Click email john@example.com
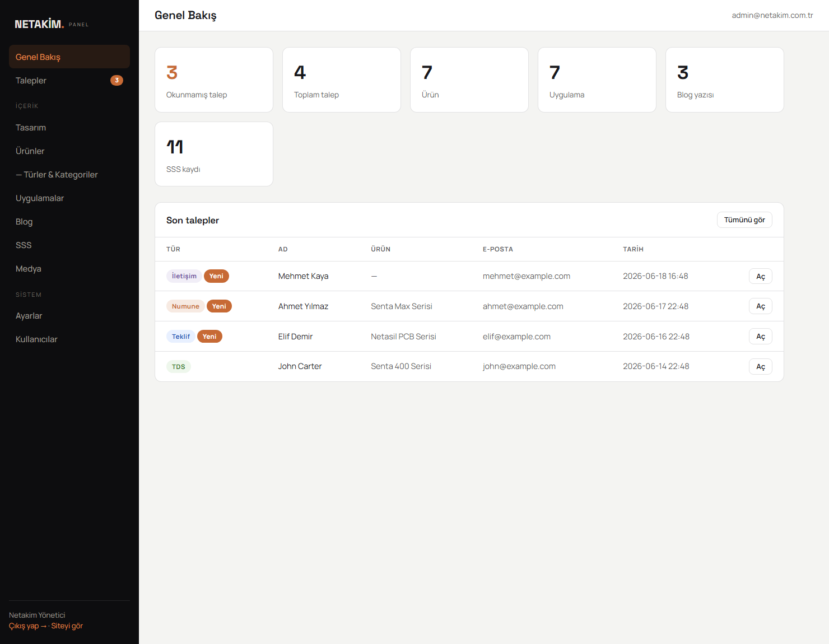829x644 pixels. [x=519, y=366]
